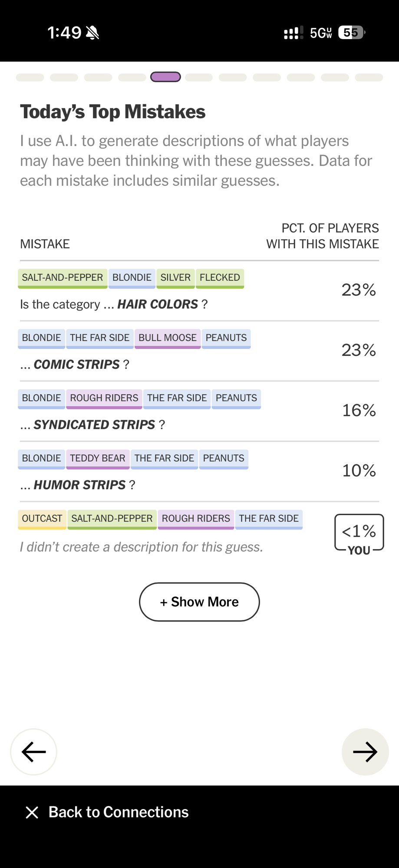
Task: Tap the HAIR COLORS category text
Action: tap(157, 304)
